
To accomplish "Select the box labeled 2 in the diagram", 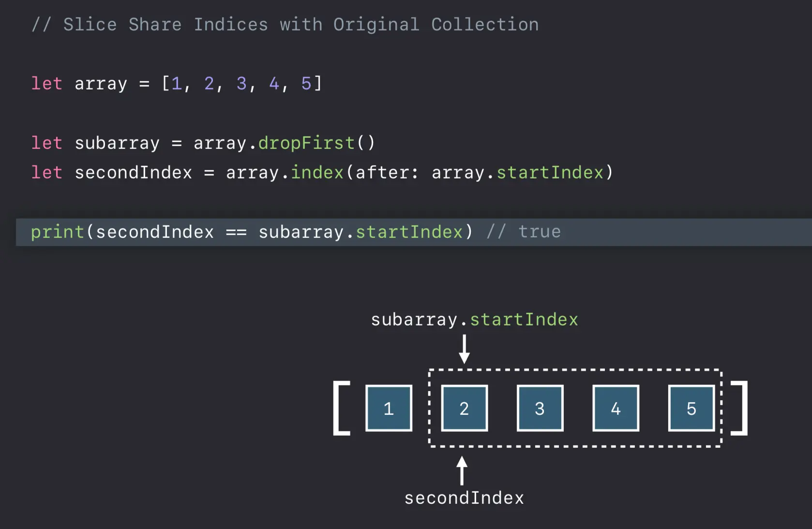I will click(x=465, y=408).
